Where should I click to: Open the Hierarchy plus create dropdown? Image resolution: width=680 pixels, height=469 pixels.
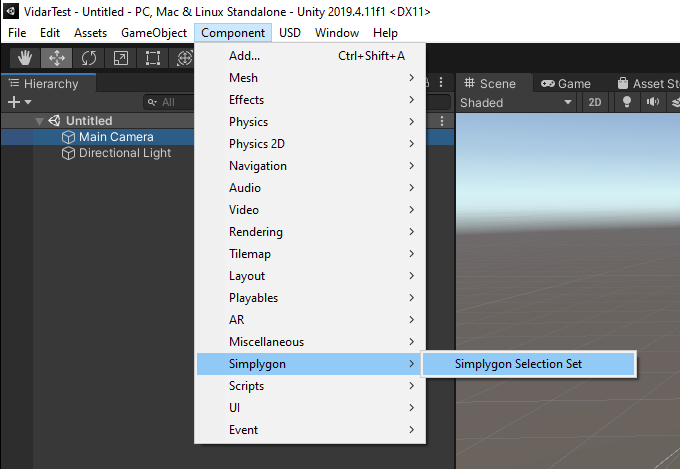(x=19, y=102)
